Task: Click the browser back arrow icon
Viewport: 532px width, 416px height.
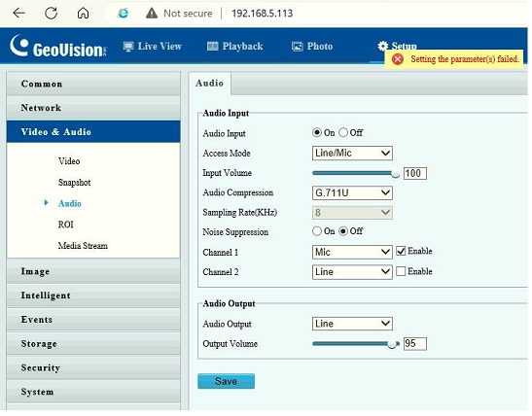Action: pos(19,13)
